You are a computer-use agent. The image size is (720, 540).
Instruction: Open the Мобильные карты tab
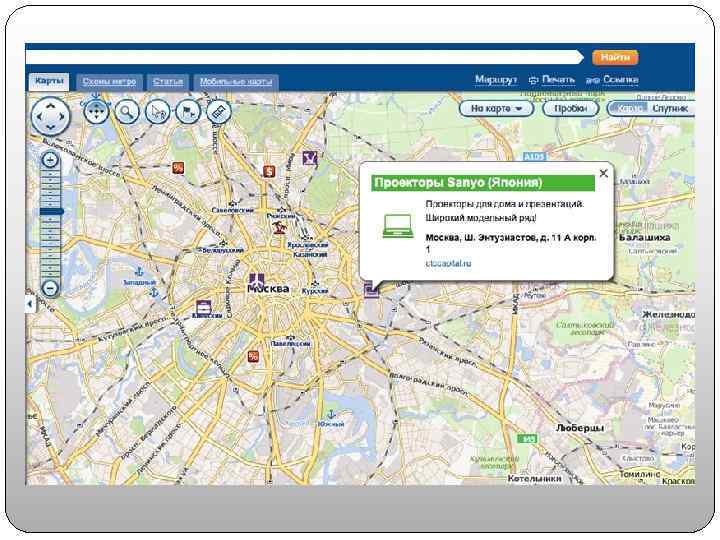point(236,82)
